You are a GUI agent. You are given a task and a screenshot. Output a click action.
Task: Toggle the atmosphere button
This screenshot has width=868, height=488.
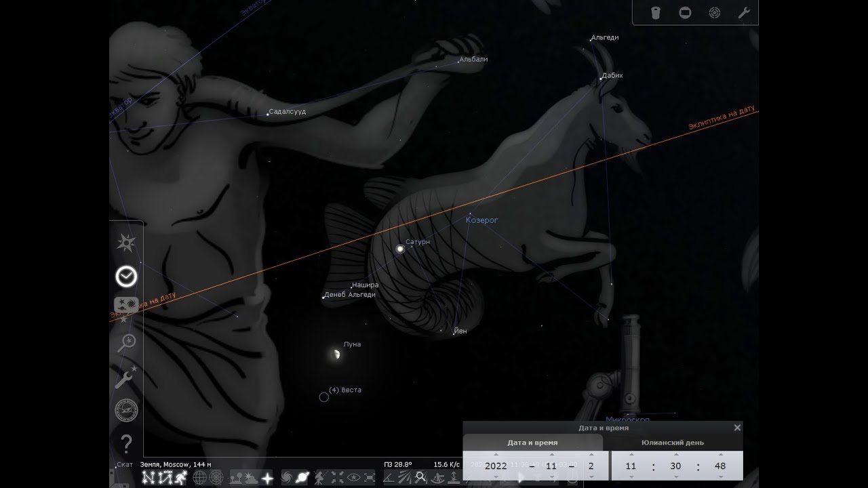click(252, 478)
